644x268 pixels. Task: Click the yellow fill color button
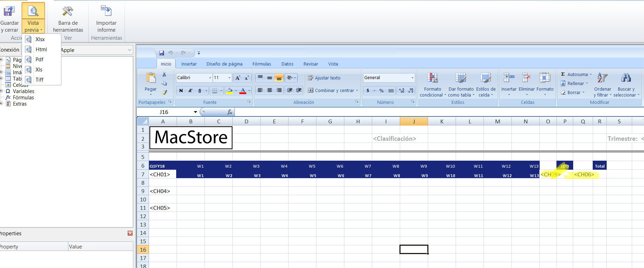click(230, 91)
